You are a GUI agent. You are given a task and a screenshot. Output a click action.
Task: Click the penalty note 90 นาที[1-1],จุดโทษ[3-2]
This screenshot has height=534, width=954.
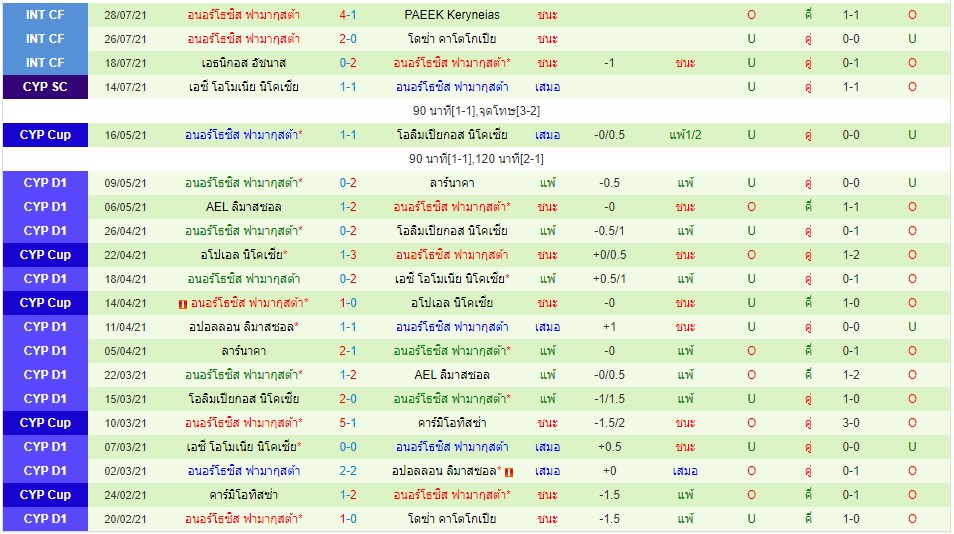pos(477,111)
